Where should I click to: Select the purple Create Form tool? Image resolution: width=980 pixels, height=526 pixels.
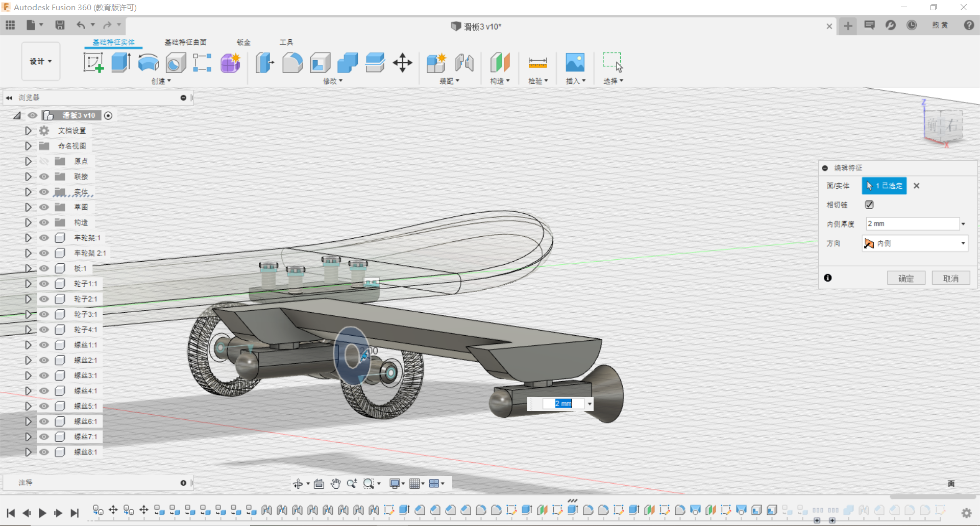231,63
